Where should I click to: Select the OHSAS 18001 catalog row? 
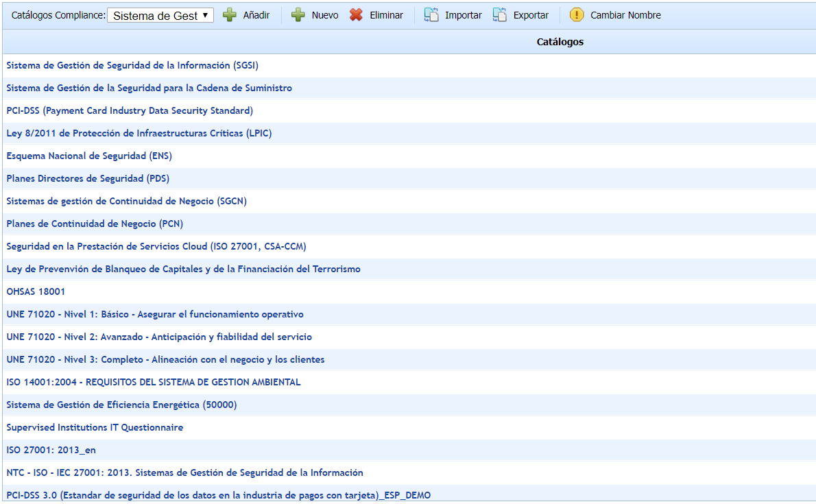pyautogui.click(x=36, y=292)
